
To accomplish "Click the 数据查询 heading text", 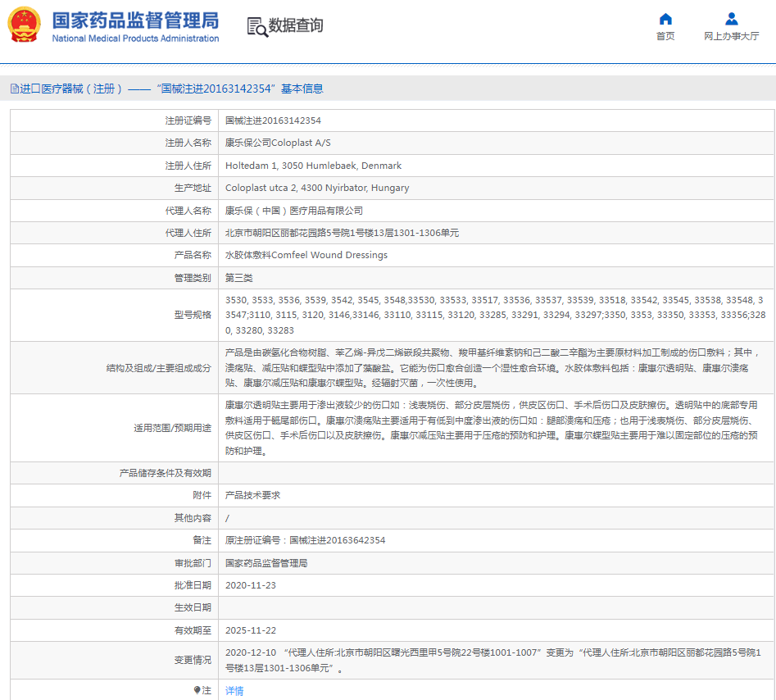I will tap(296, 26).
